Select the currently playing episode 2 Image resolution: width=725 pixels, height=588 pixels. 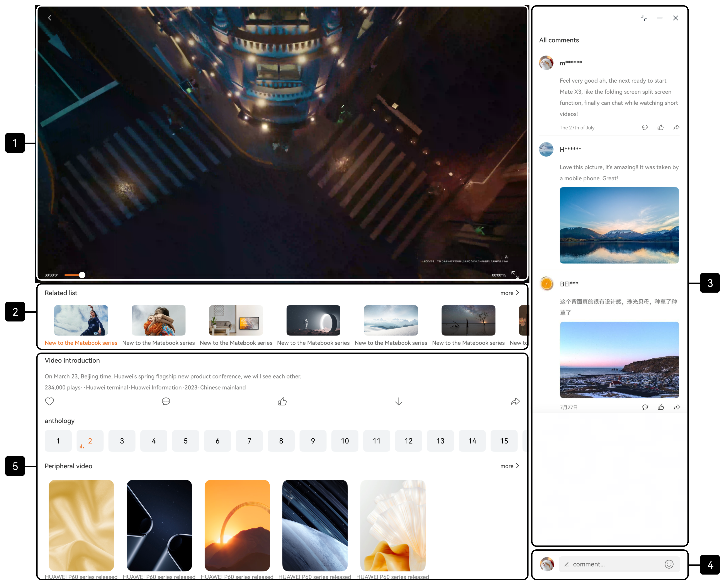click(x=90, y=441)
